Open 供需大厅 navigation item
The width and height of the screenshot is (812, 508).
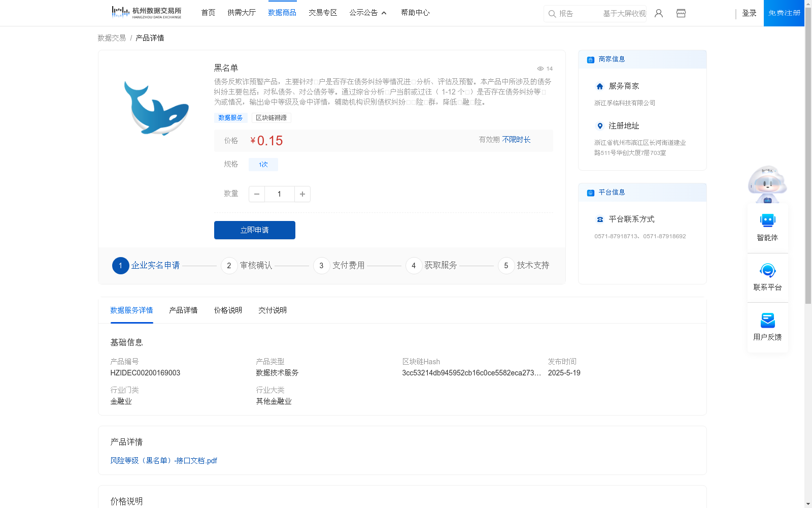pyautogui.click(x=242, y=13)
